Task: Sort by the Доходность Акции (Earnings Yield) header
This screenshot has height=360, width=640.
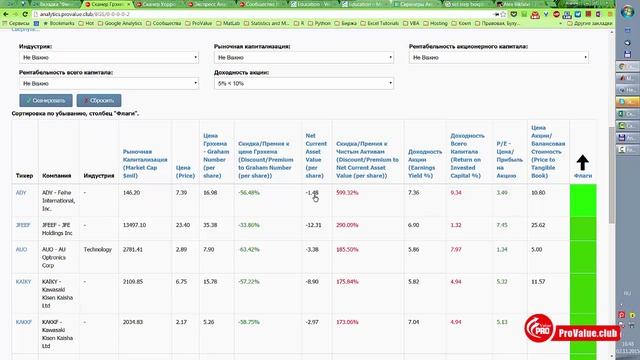Action: [425, 164]
